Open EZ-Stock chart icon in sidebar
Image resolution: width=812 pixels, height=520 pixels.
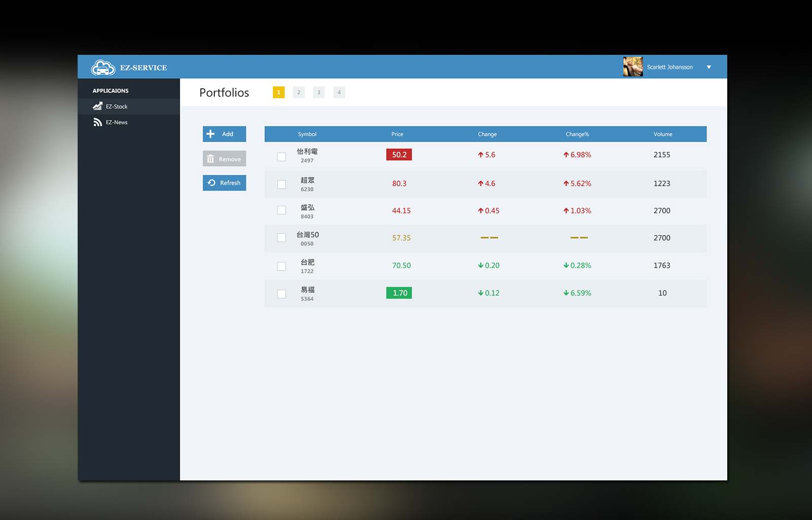point(97,106)
